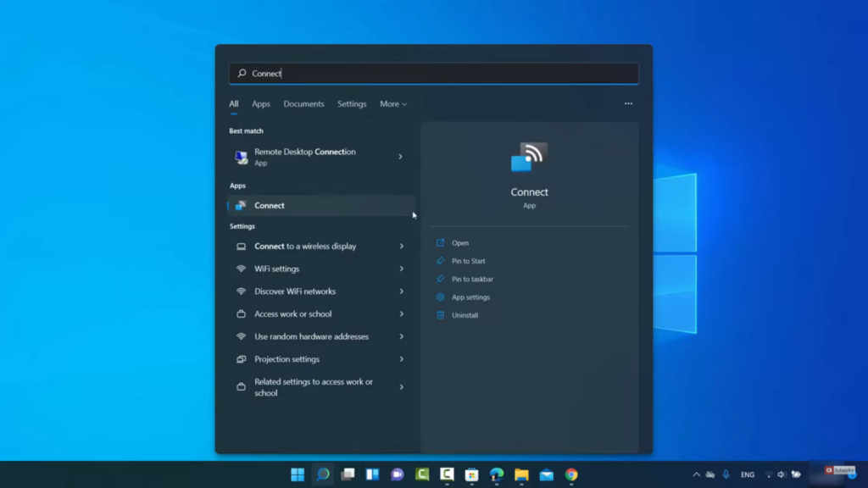The width and height of the screenshot is (868, 488).
Task: Open the More filter dropdown
Action: pos(393,104)
